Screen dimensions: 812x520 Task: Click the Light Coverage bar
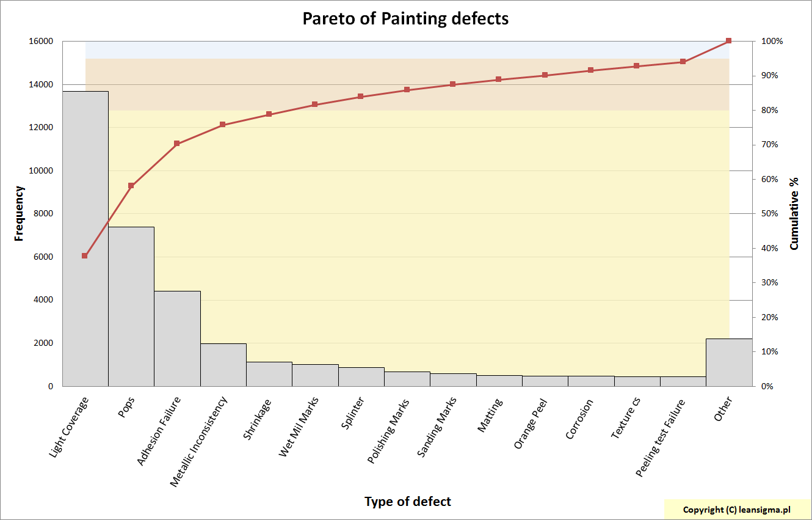tap(85, 306)
